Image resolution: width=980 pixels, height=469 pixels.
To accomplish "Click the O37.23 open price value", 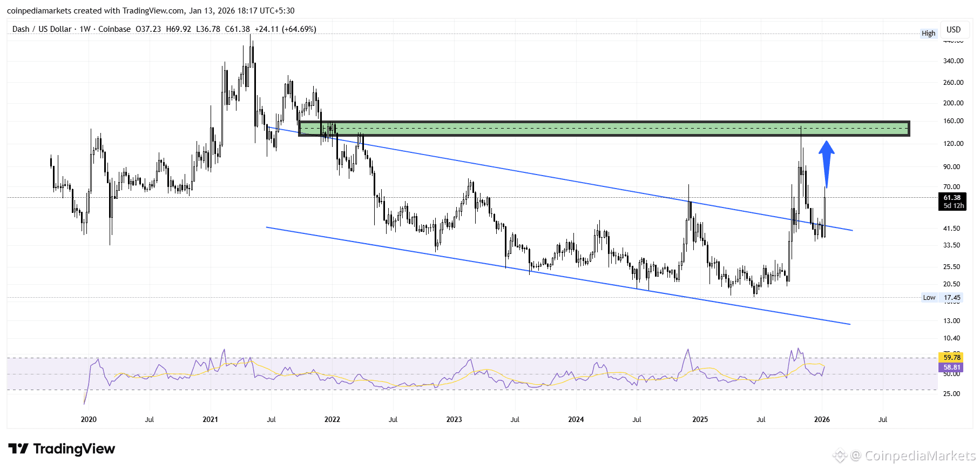I will coord(148,29).
